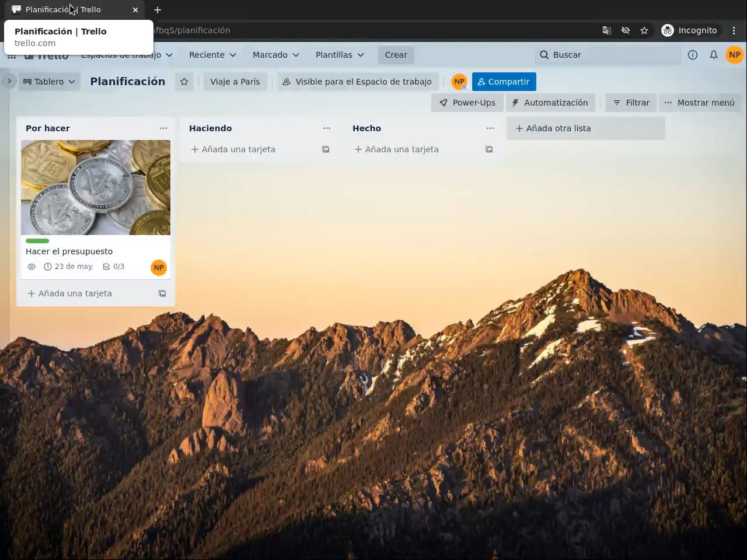
Task: Create card from template in Haciendo
Action: pos(326,149)
